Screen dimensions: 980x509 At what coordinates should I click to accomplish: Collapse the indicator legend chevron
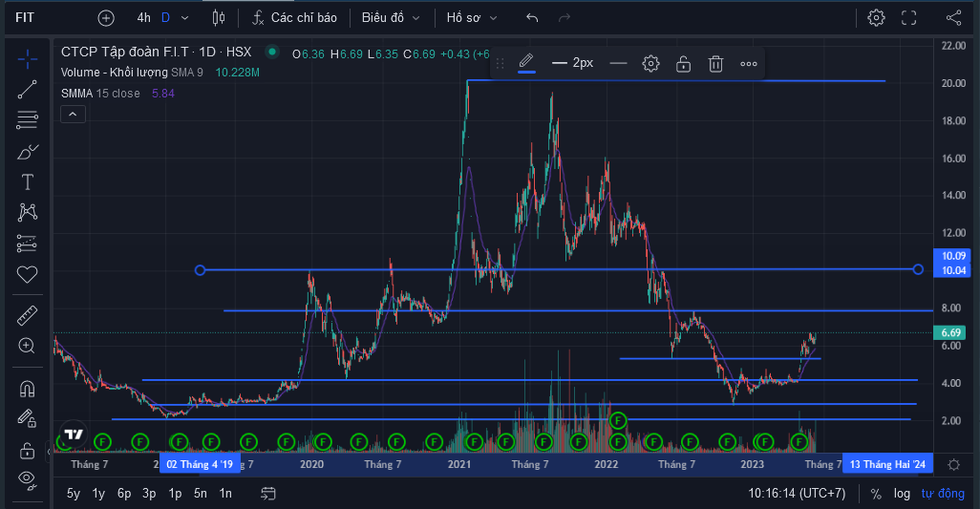click(x=74, y=115)
